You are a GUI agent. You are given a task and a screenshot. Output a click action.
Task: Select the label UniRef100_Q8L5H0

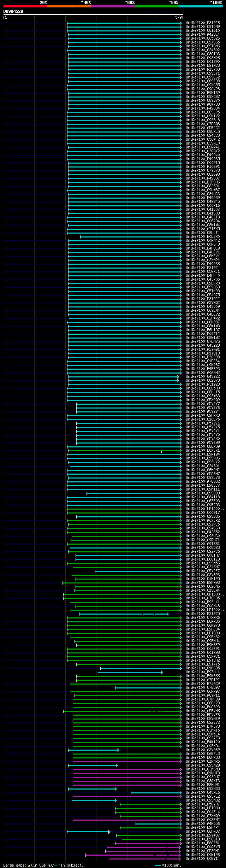[203, 388]
